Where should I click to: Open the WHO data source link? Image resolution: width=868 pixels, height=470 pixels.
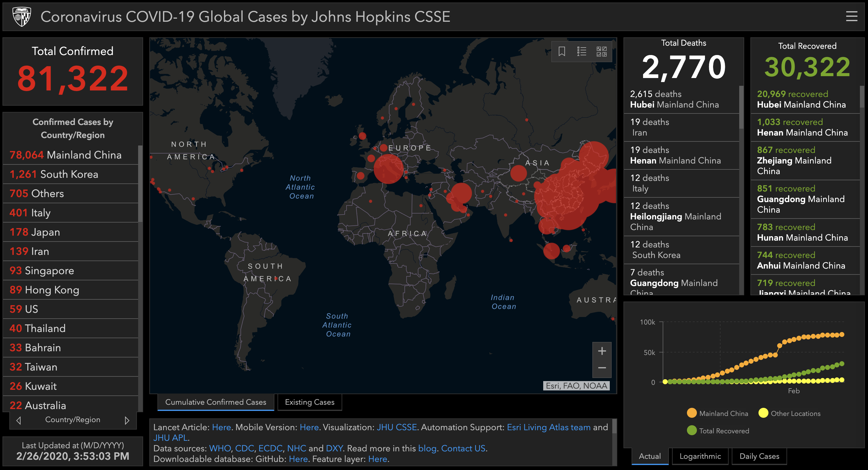point(220,448)
